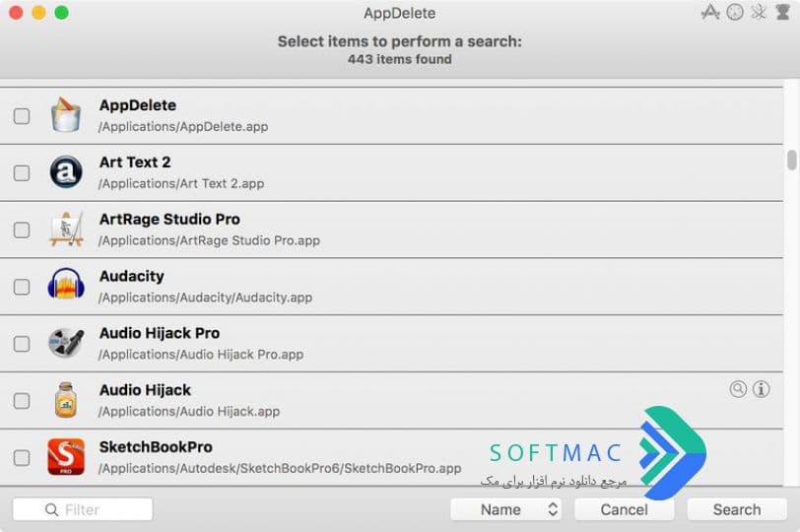Click the Cancel button
The image size is (800, 532).
point(624,509)
